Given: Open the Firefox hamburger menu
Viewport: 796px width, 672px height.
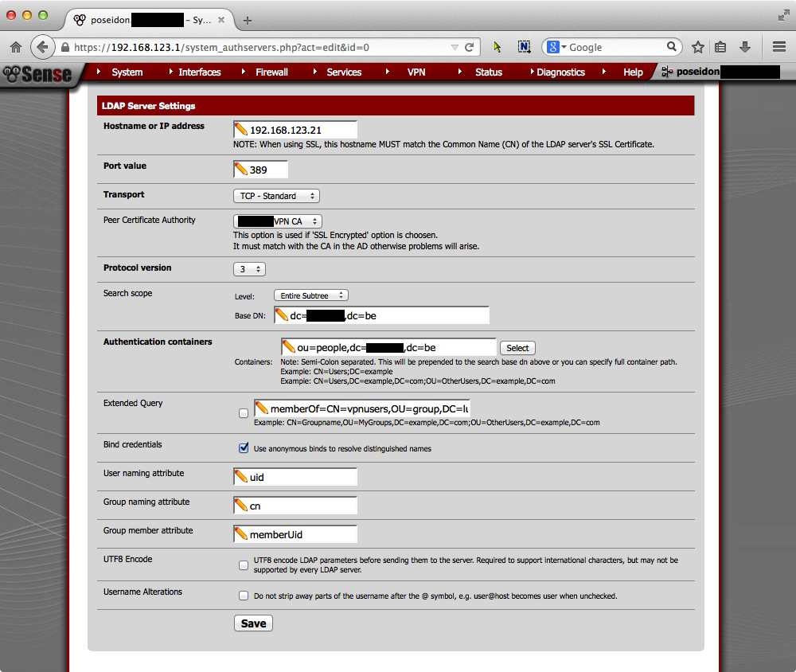Looking at the screenshot, I should 779,47.
